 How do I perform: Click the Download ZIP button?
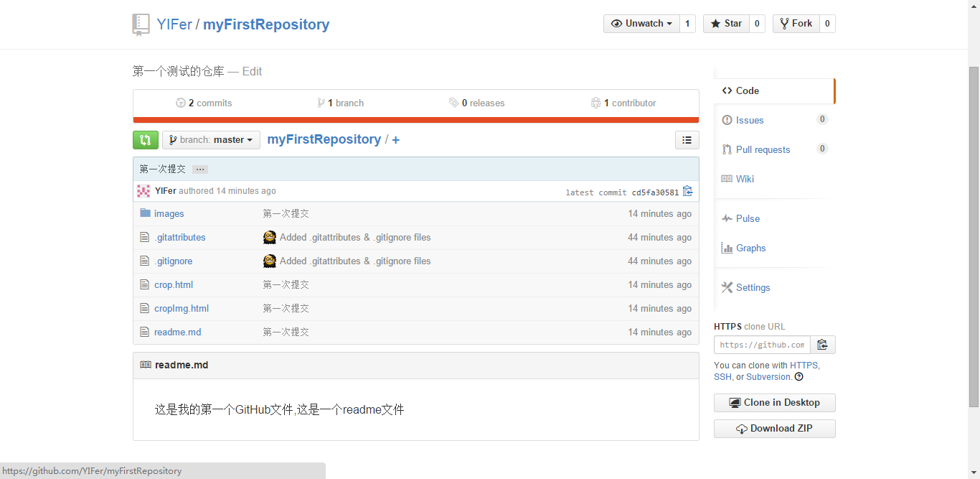(775, 429)
